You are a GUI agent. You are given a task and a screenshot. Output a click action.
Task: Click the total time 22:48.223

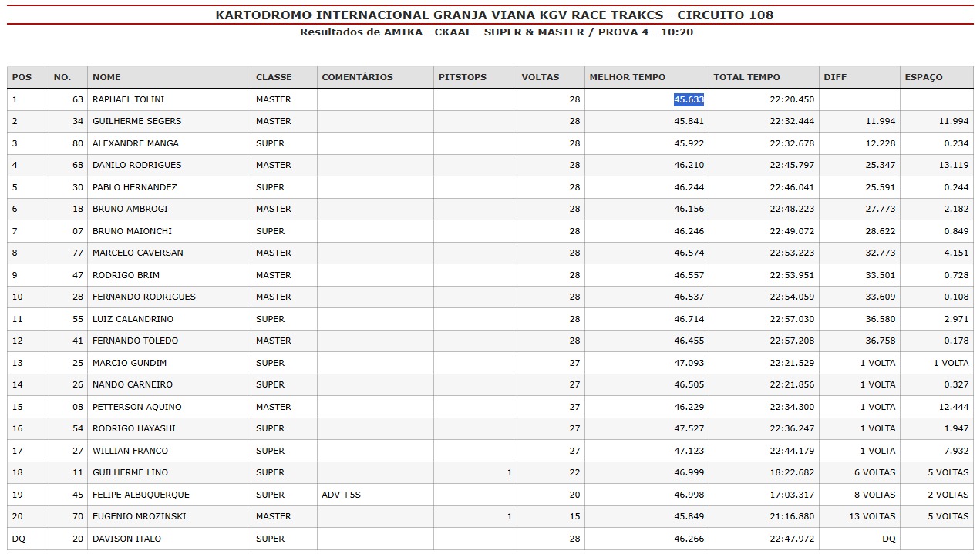pos(792,209)
